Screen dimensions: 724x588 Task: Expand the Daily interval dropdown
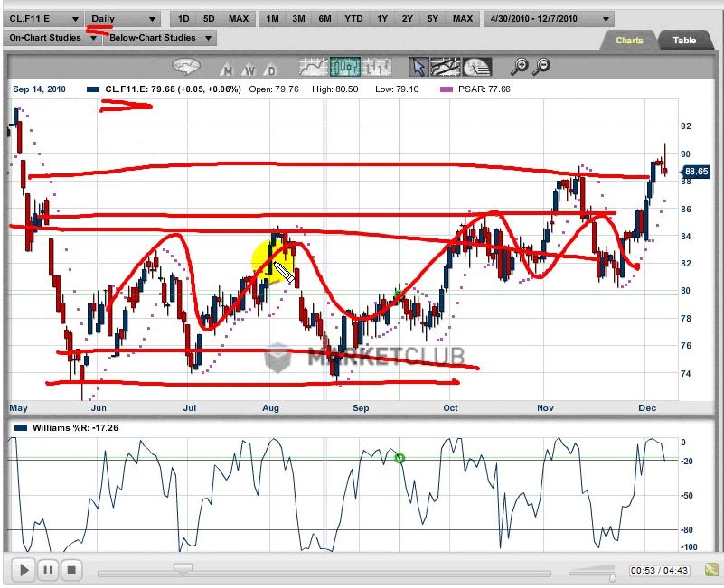[124, 19]
